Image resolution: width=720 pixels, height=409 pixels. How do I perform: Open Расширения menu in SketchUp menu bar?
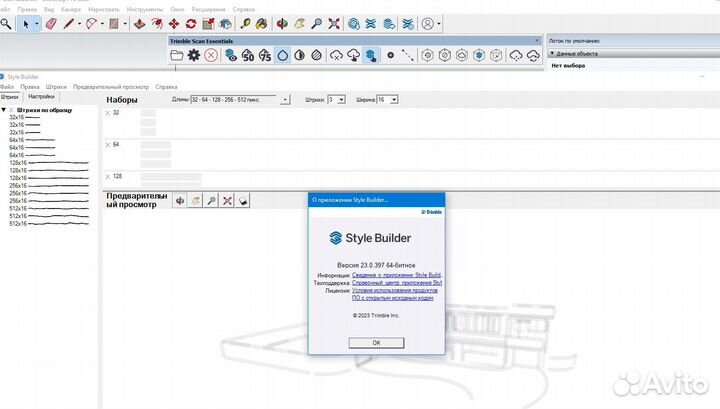pos(208,9)
